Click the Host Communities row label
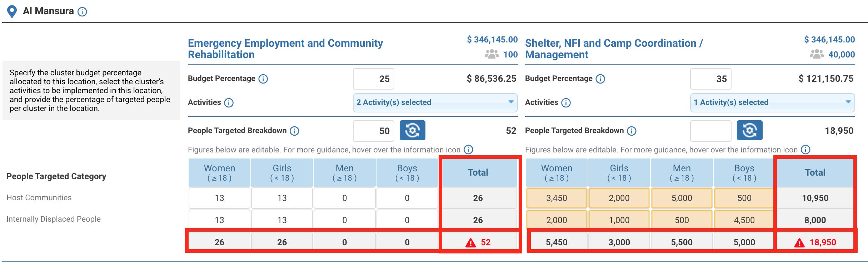 click(39, 198)
